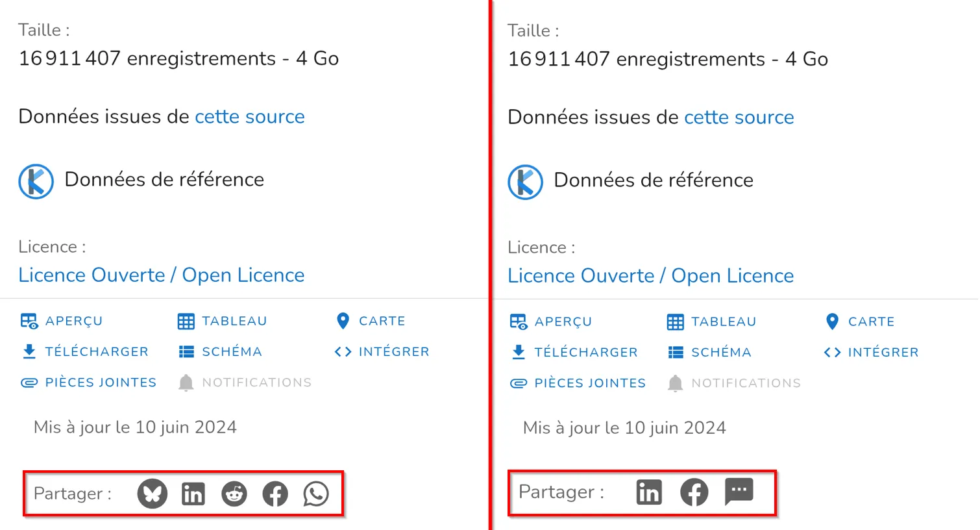Select '16 911 407 enregistrements - 4 Go' in right panel
Image resolution: width=980 pixels, height=530 pixels.
coord(668,59)
